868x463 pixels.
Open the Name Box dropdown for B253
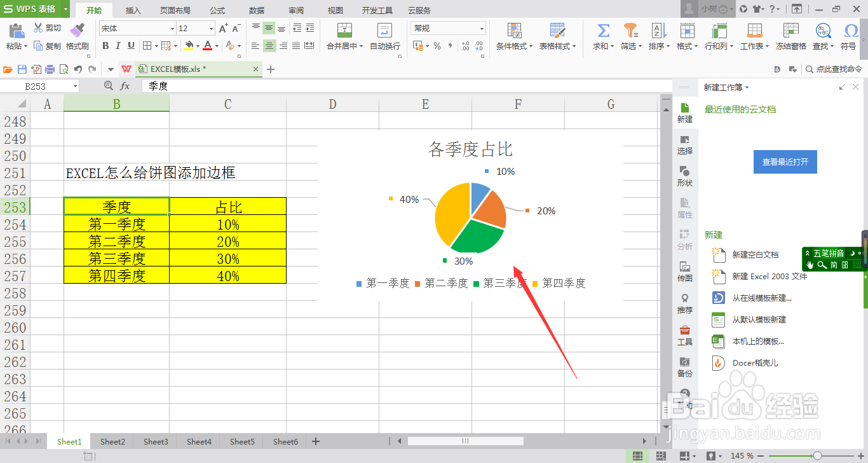coord(75,86)
